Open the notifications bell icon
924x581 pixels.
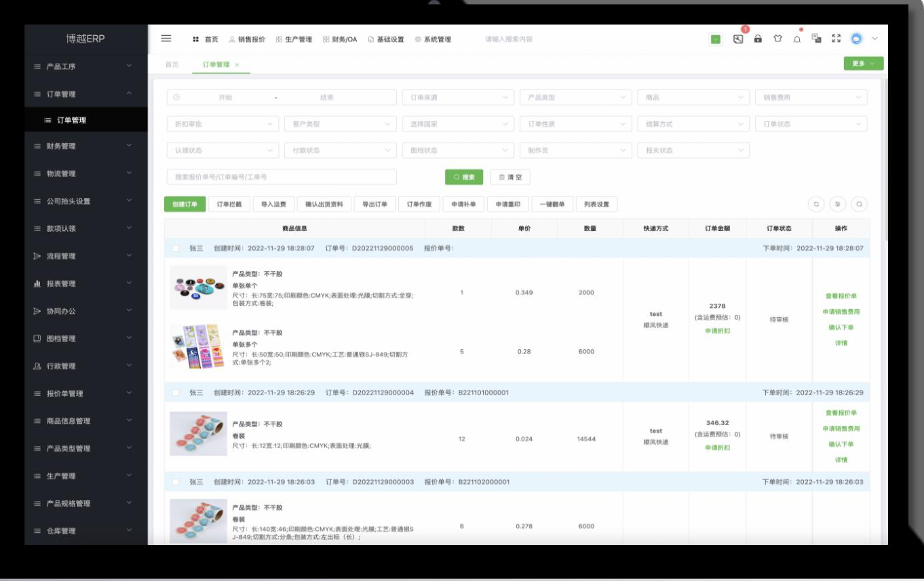[x=798, y=40]
